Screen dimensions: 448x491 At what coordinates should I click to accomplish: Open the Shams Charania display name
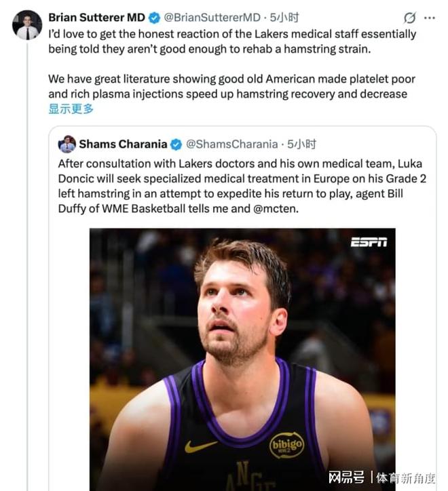123,144
